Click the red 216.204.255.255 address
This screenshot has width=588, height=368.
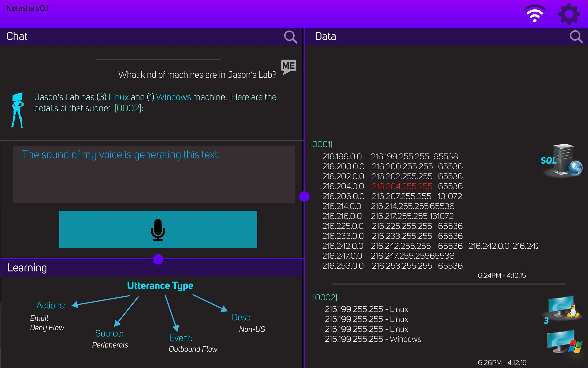[402, 186]
